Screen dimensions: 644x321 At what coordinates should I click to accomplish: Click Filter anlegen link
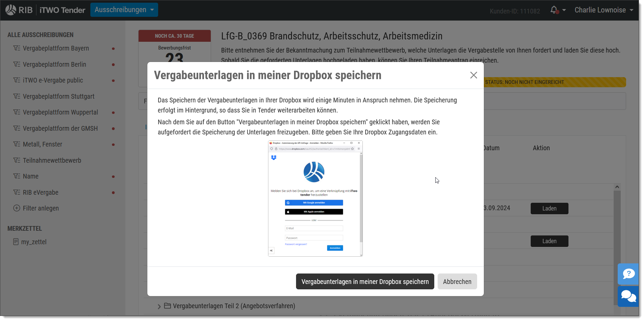40,208
